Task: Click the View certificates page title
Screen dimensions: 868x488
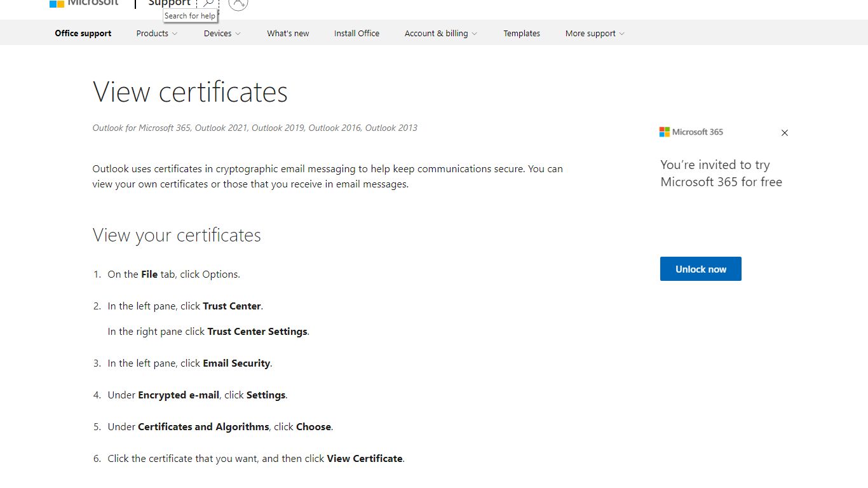Action: click(x=190, y=91)
